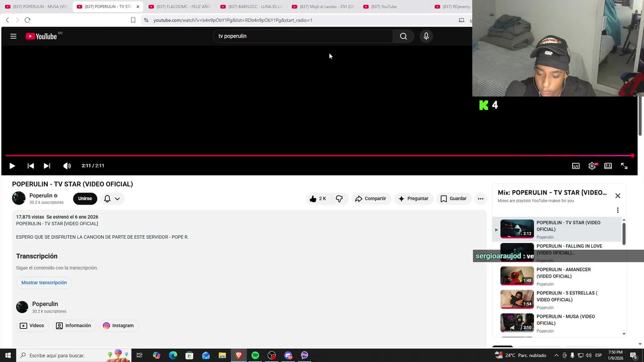Image resolution: width=644 pixels, height=362 pixels.
Task: Open Copilot from taskbar
Action: click(x=156, y=355)
